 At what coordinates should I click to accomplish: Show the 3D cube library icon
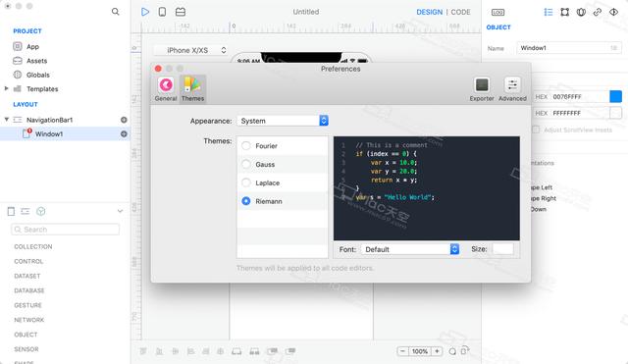[x=41, y=211]
